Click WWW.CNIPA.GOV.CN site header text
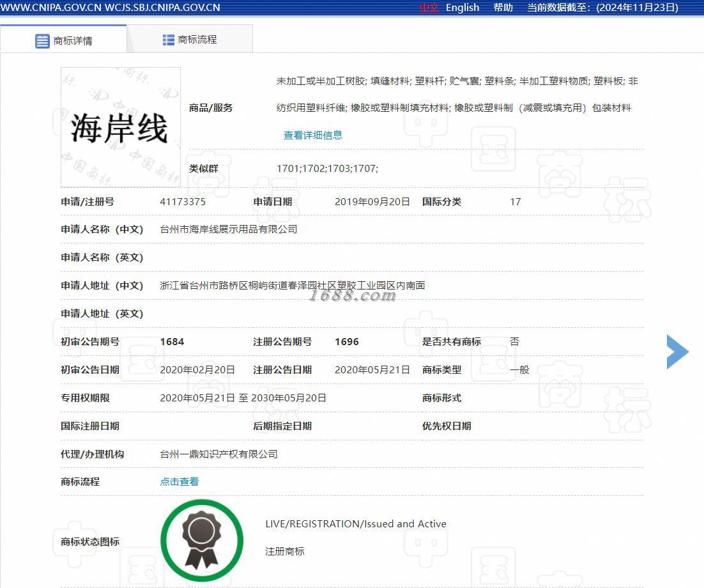704x588 pixels. (50, 8)
